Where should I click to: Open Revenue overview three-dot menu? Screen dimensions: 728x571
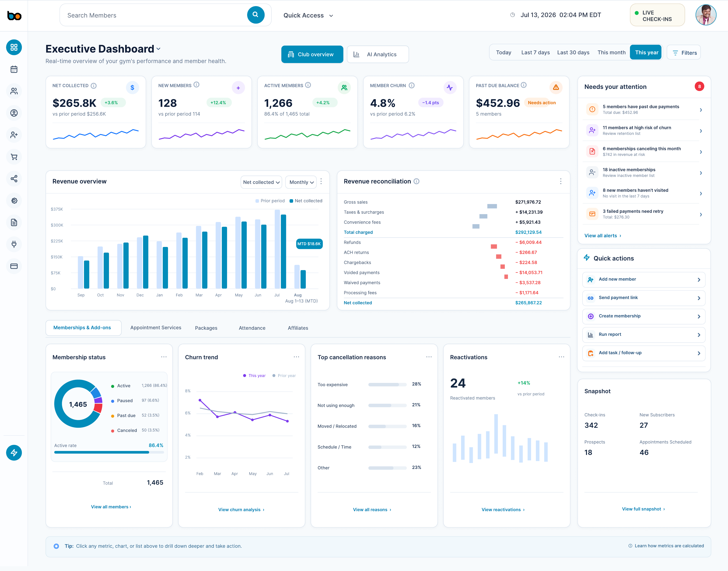click(321, 182)
